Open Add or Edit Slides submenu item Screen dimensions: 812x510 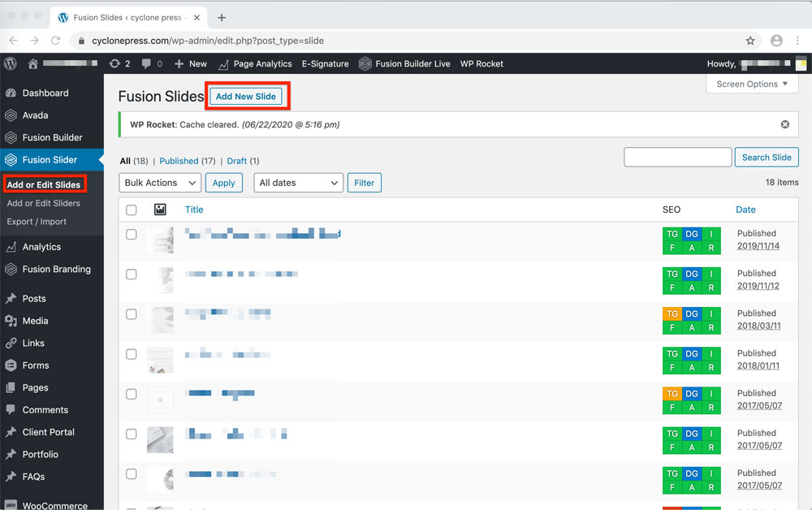44,184
